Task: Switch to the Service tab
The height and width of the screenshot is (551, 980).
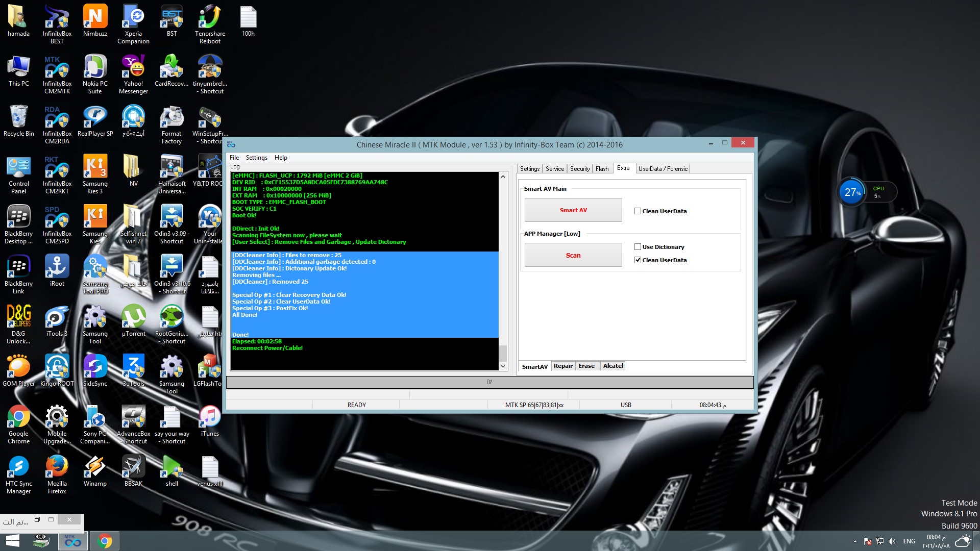Action: [x=555, y=169]
